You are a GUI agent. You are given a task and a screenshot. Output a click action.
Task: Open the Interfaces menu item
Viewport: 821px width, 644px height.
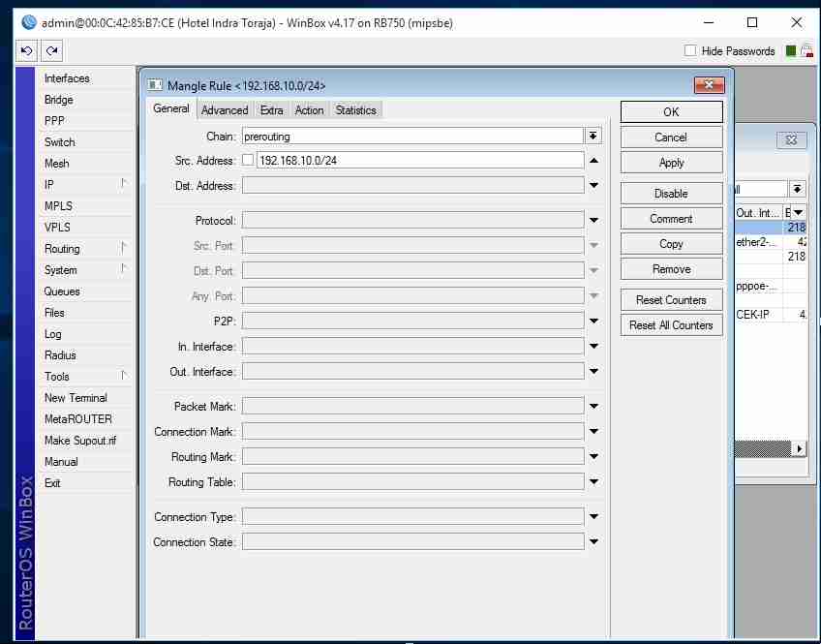85,78
